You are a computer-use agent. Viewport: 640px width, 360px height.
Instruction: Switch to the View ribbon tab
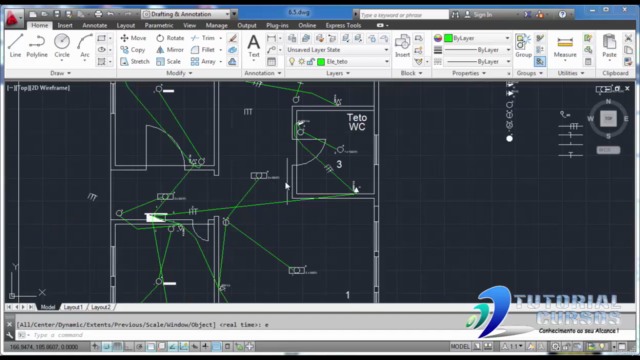point(189,25)
